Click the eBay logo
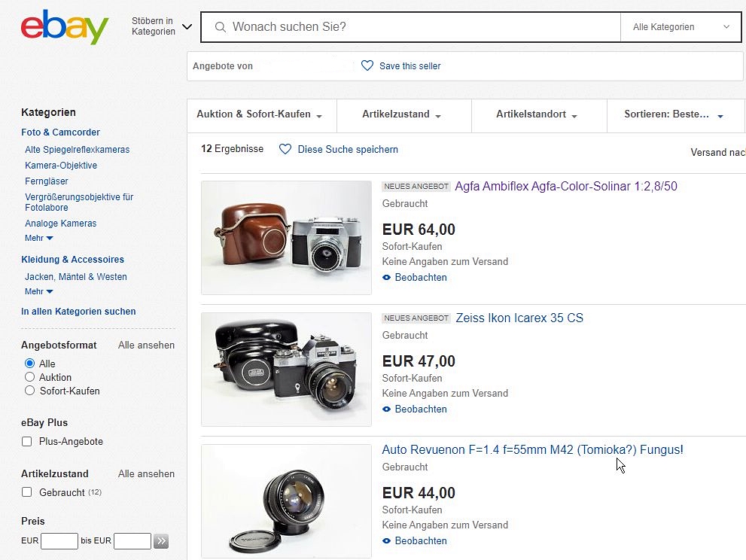Image resolution: width=746 pixels, height=560 pixels. [x=65, y=27]
